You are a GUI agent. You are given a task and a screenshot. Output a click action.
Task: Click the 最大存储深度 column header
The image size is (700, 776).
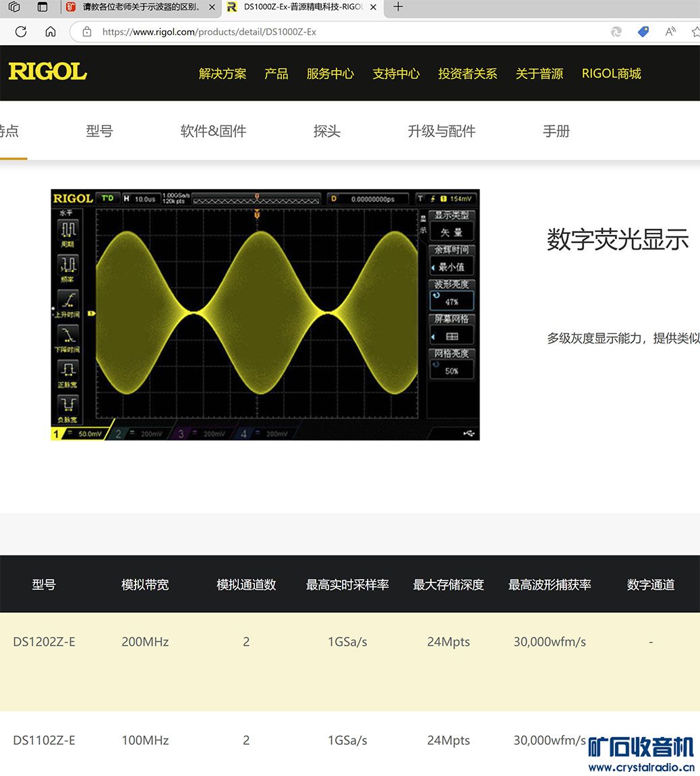click(x=448, y=584)
